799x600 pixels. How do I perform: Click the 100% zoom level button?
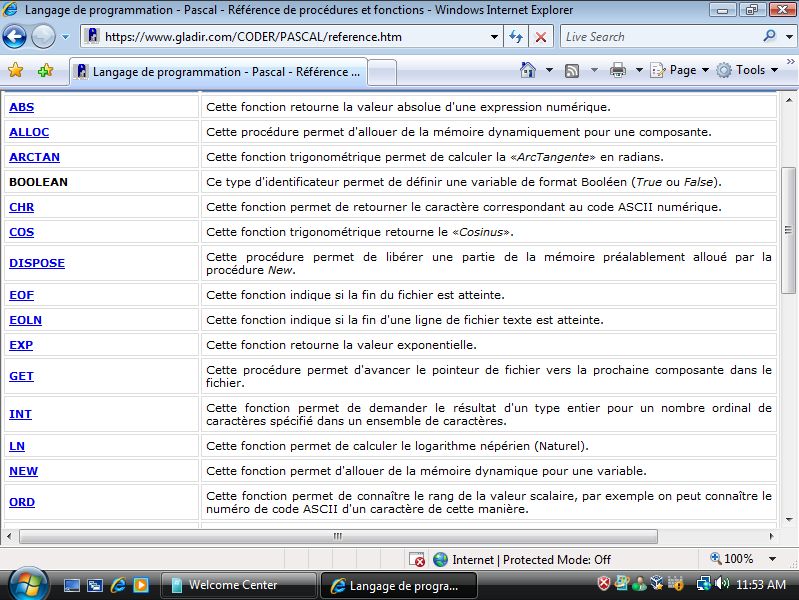pos(732,559)
